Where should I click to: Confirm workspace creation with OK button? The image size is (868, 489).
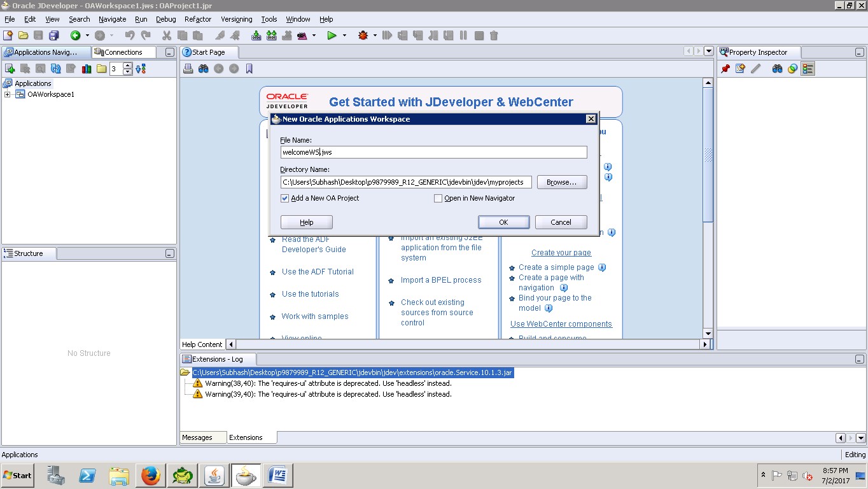click(503, 222)
